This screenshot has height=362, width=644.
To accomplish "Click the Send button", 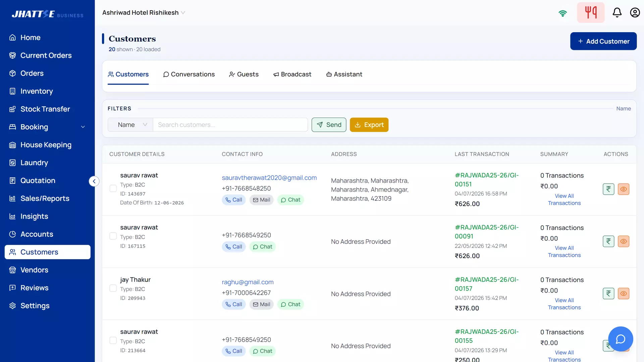I will tap(329, 125).
